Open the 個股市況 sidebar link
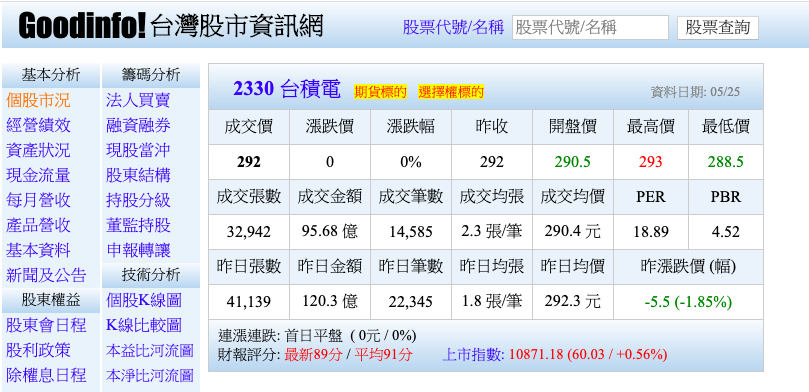 pos(38,100)
